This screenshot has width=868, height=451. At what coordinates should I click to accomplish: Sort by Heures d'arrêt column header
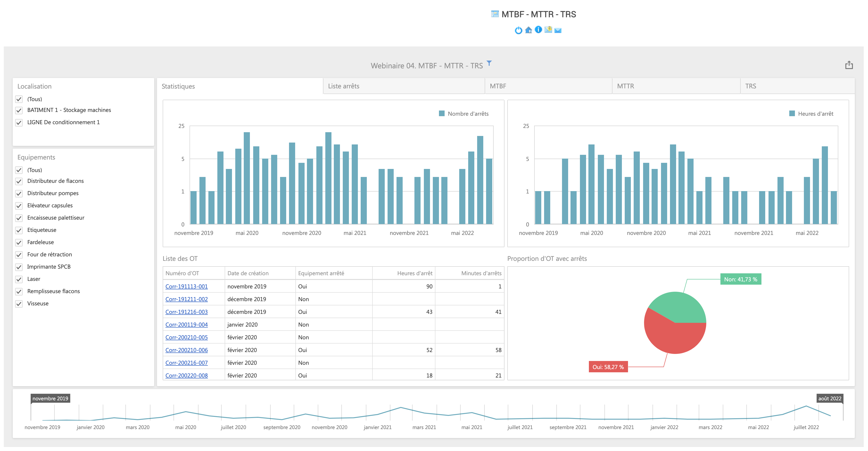pos(404,273)
